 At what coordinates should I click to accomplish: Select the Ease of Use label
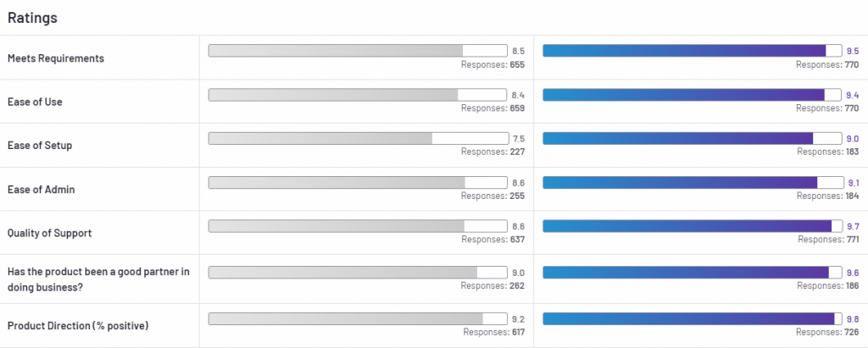coord(35,102)
